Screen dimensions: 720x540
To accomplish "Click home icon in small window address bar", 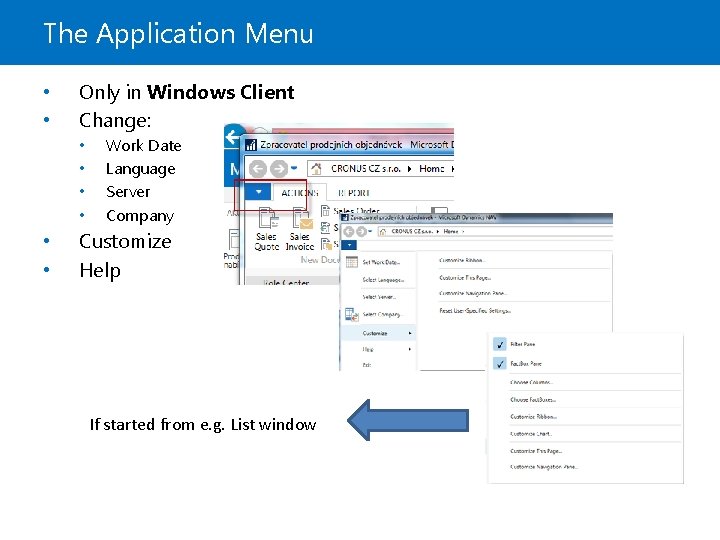I will click(383, 231).
